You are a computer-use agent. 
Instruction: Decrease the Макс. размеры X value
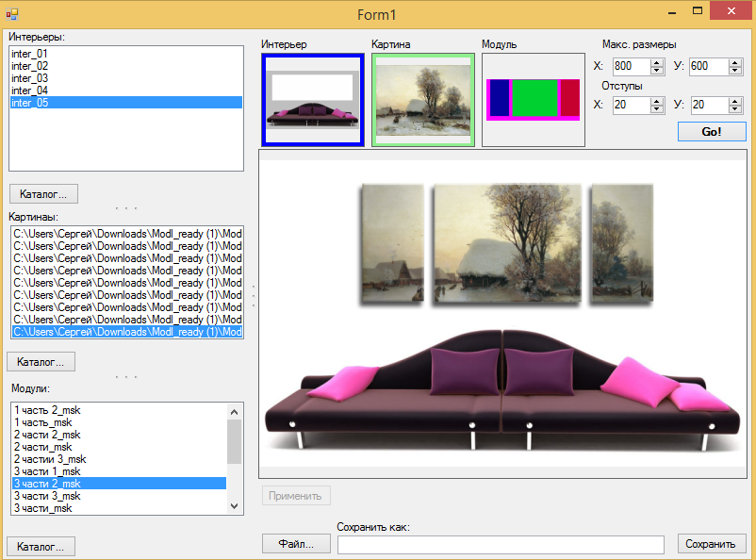[x=657, y=71]
